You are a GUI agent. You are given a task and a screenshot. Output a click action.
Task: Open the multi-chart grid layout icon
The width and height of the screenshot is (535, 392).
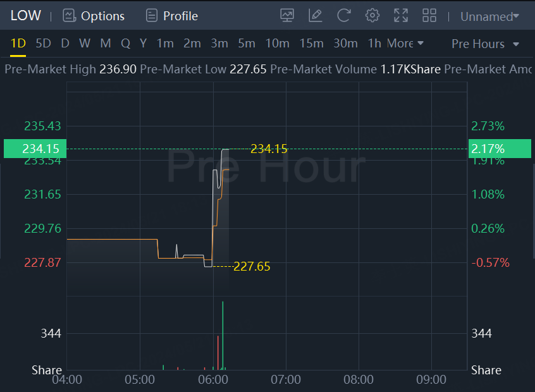pyautogui.click(x=429, y=16)
